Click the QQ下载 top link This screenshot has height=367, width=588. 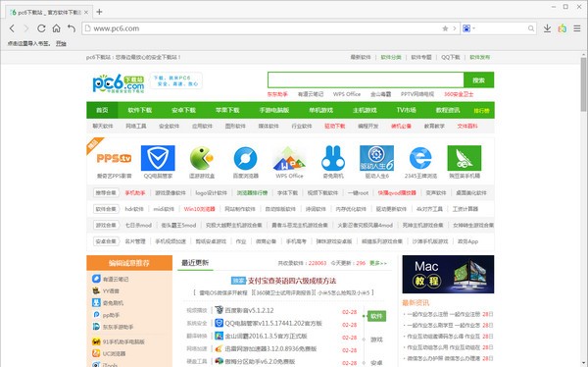[451, 57]
